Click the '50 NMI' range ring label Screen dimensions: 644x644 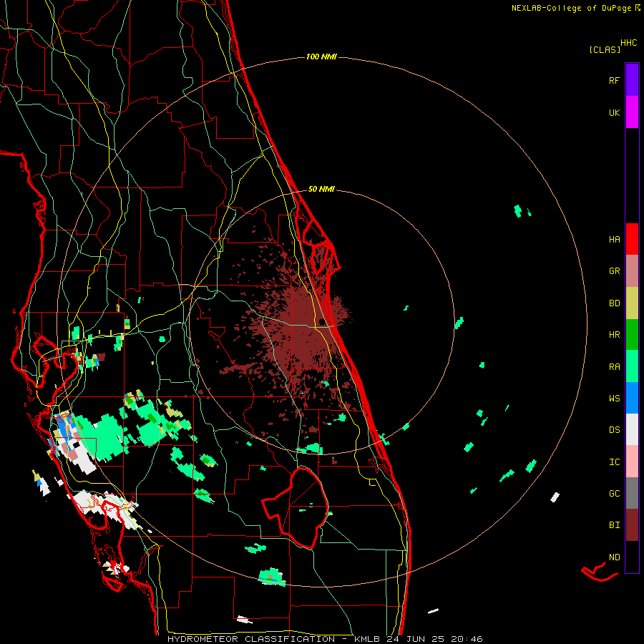pos(321,189)
